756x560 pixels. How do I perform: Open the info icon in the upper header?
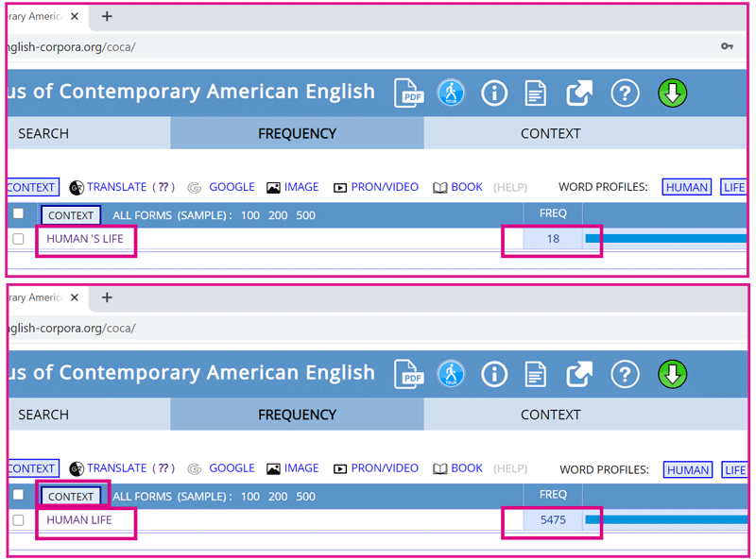[493, 93]
